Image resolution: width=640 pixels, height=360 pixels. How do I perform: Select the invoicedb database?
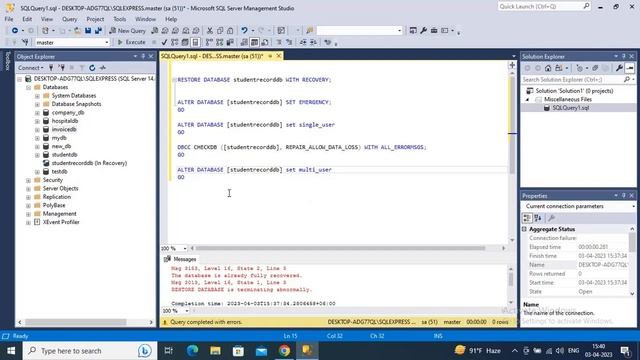pyautogui.click(x=64, y=129)
